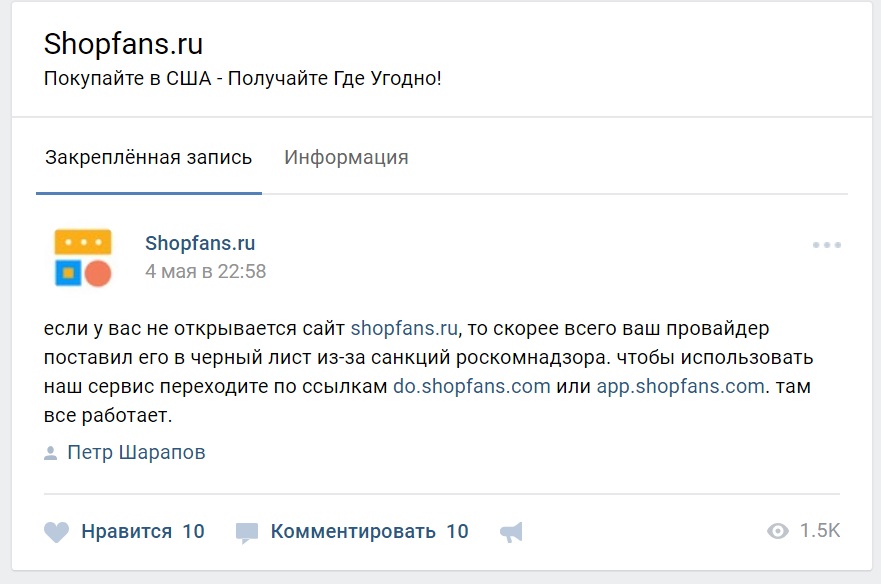Open post timestamp 4 мая в 22:58

point(206,271)
